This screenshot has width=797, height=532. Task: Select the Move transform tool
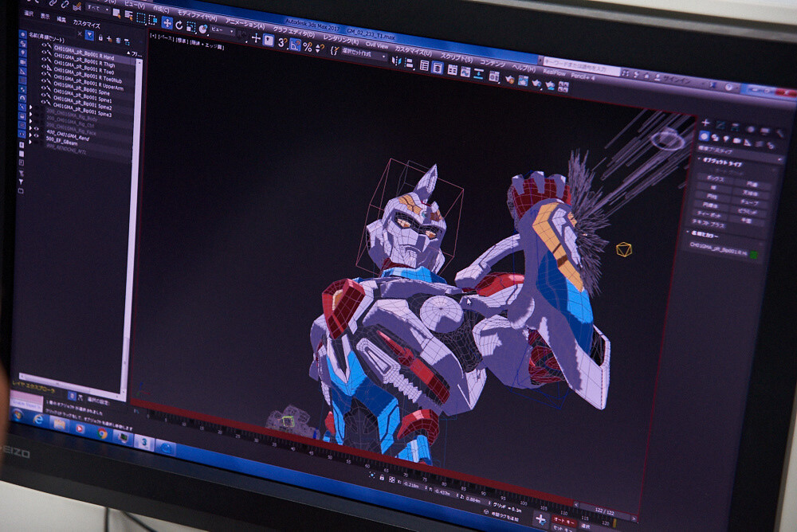167,22
